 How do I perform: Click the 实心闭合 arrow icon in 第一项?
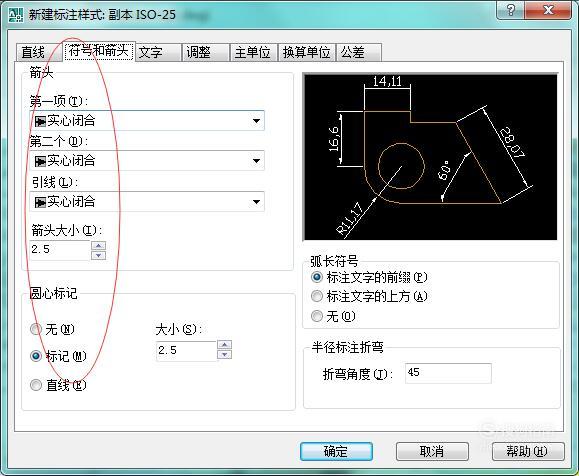tap(40, 121)
